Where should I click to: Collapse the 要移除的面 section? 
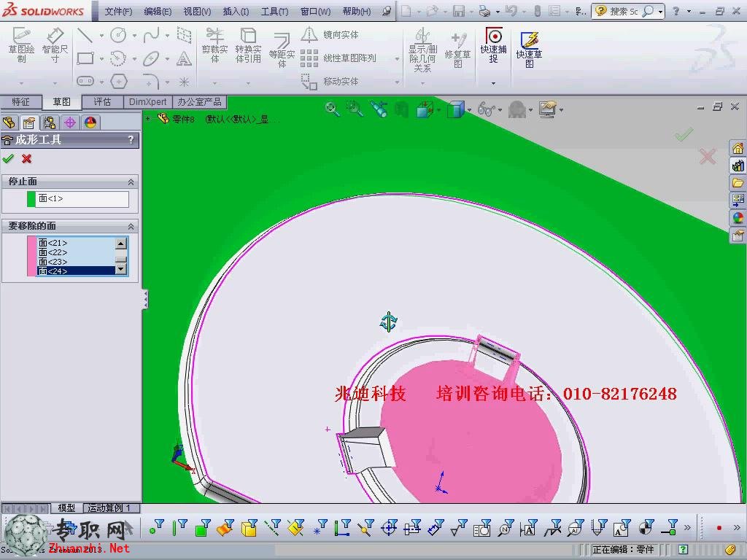pos(131,226)
